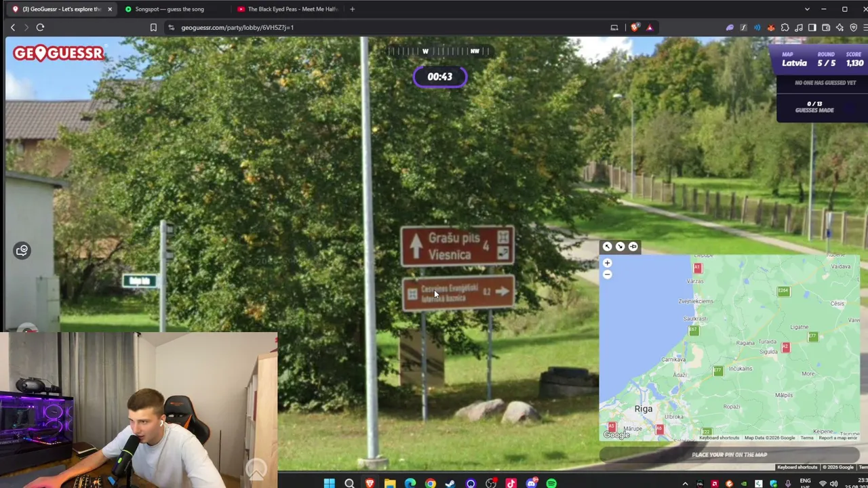Viewport: 868px width, 488px height.
Task: Open Google Chrome from the taskbar
Action: (x=430, y=483)
